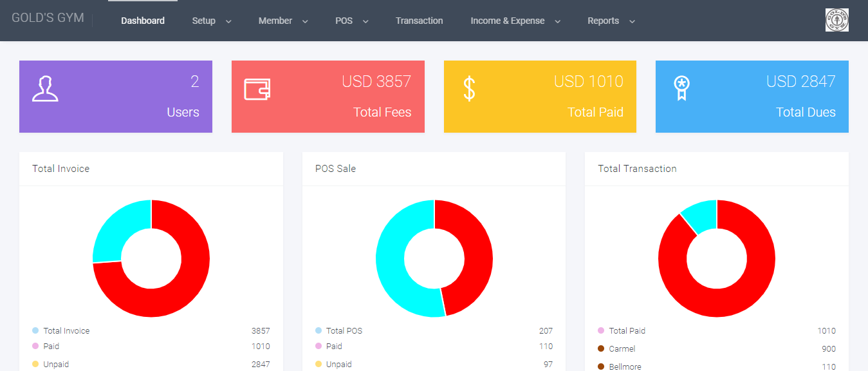
Task: Click the 'USD 2847' value
Action: point(801,81)
